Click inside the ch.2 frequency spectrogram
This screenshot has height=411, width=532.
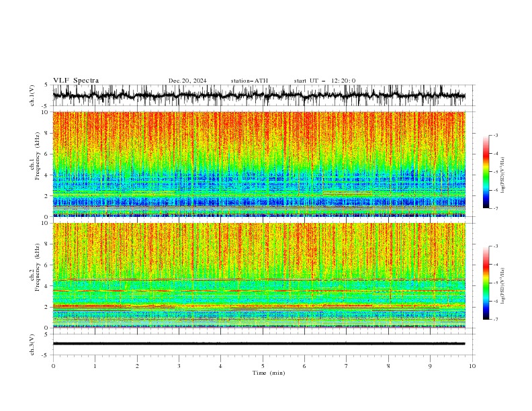pyautogui.click(x=259, y=275)
